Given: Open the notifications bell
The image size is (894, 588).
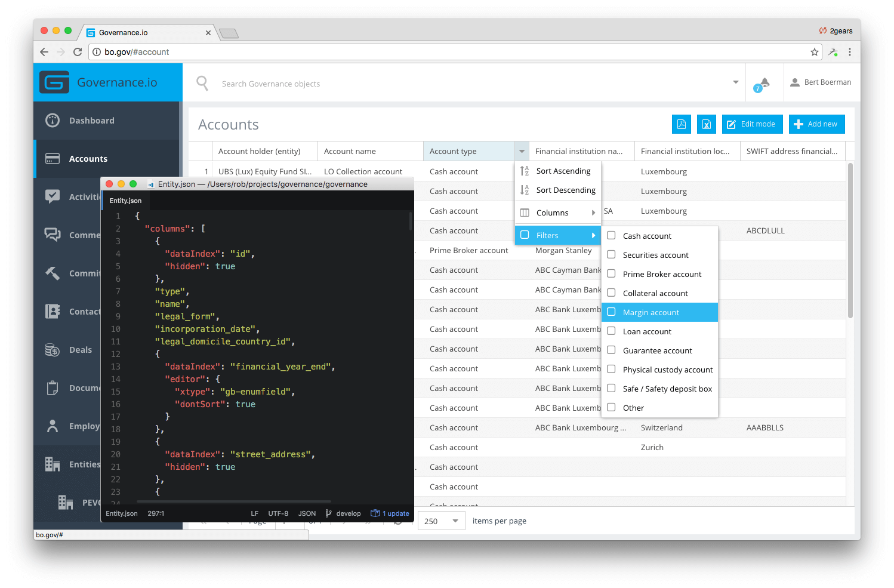Looking at the screenshot, I should (764, 82).
